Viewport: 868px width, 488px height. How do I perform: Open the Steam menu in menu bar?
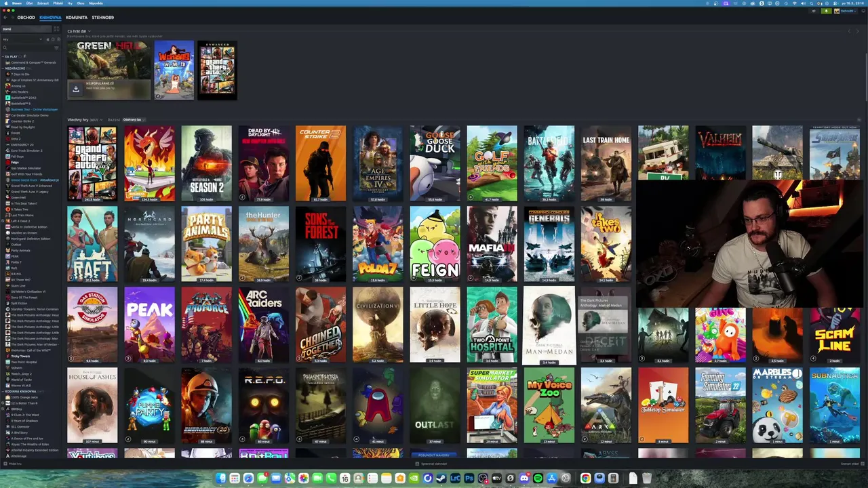[x=17, y=3]
